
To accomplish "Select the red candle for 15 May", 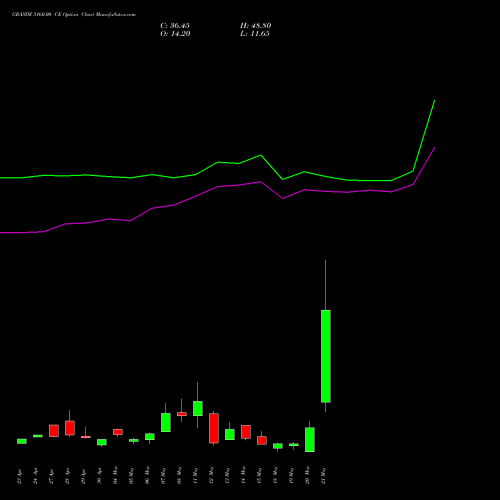I will [x=262, y=440].
